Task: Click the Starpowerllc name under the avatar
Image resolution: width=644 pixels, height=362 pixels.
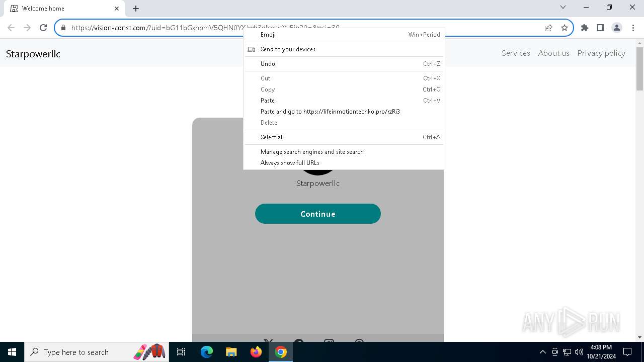Action: 318,184
